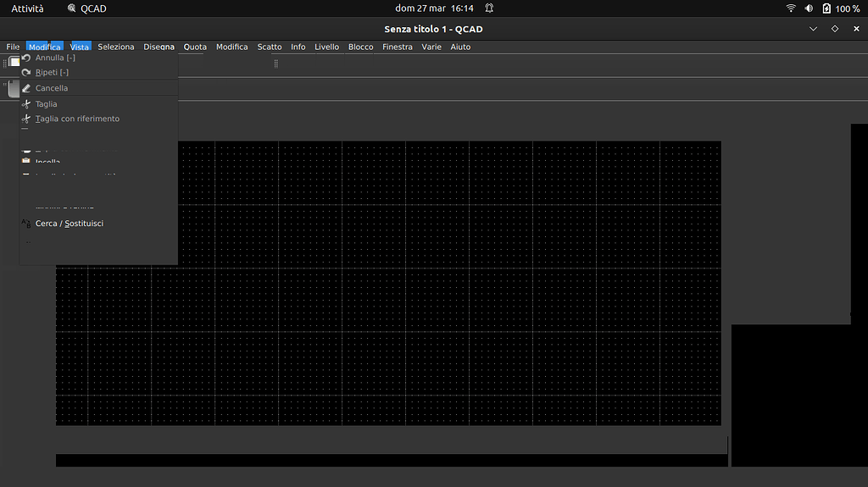Open the Disegna menu
Viewport: 868px width, 487px height.
pyautogui.click(x=159, y=47)
